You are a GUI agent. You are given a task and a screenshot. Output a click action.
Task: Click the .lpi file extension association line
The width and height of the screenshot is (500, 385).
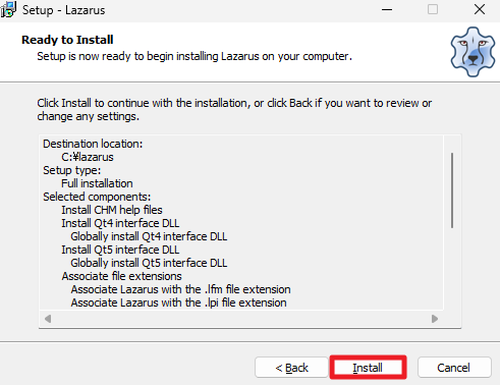pyautogui.click(x=179, y=303)
